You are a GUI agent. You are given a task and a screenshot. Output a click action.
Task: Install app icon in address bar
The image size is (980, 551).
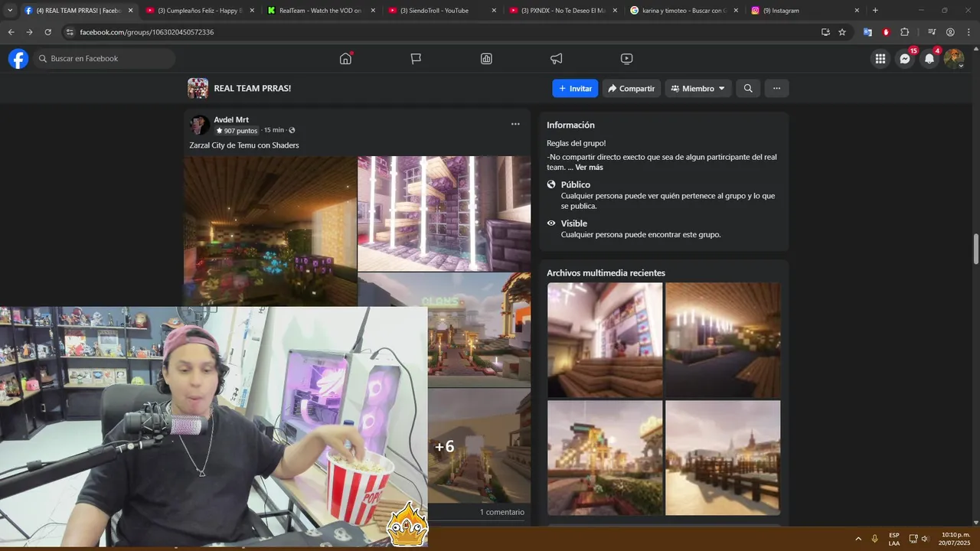825,32
